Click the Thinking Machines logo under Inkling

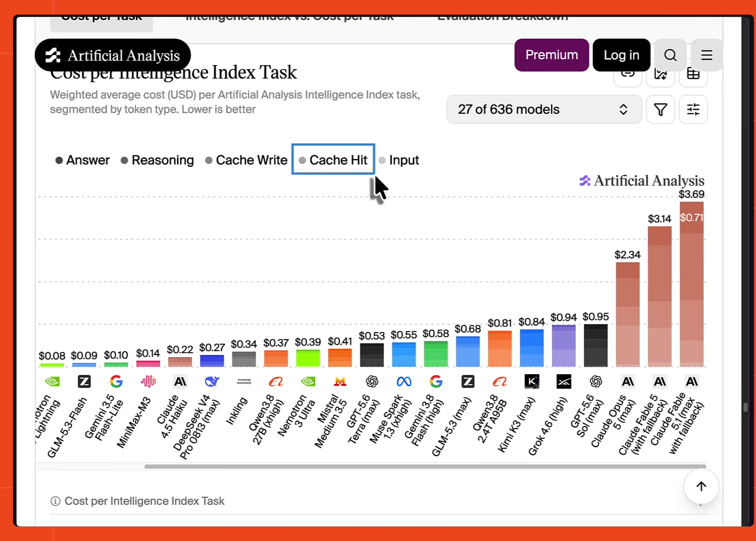tap(244, 382)
